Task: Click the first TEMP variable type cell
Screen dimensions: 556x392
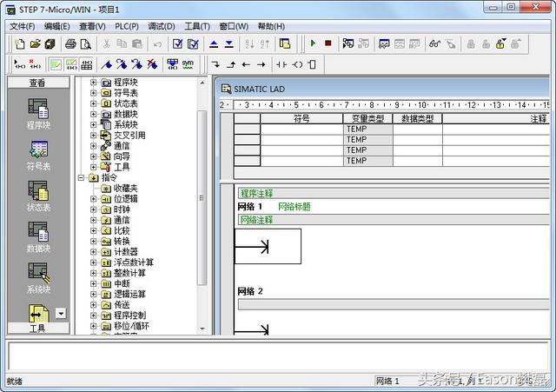Action: 368,130
